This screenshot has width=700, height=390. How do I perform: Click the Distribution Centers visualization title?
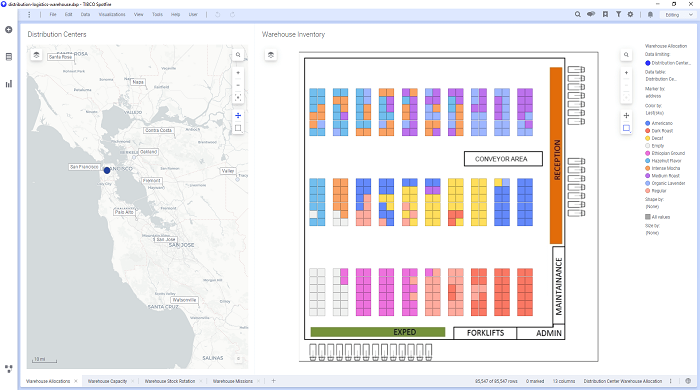click(57, 34)
